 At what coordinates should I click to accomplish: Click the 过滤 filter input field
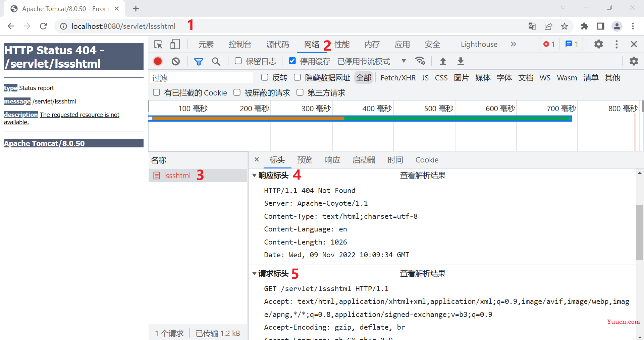[x=201, y=78]
